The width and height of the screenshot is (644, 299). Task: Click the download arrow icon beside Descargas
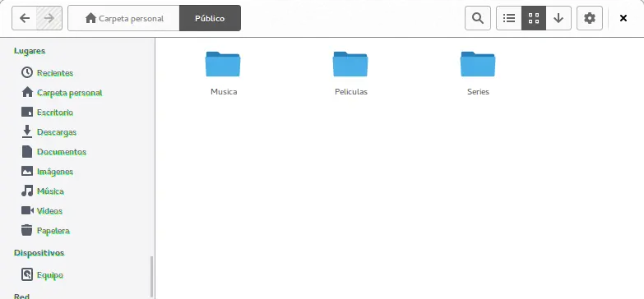27,131
